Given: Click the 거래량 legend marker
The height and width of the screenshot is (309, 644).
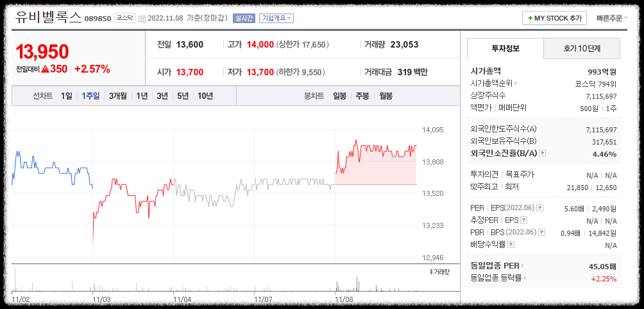Looking at the screenshot, I should point(430,272).
